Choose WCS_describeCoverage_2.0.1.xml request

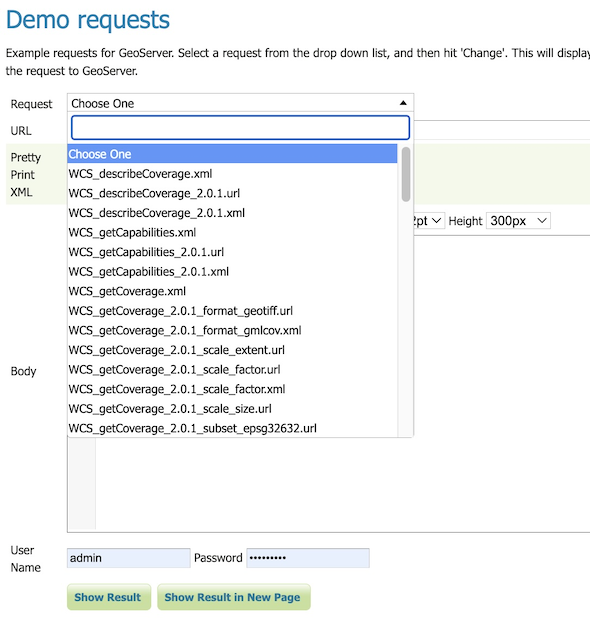232,213
